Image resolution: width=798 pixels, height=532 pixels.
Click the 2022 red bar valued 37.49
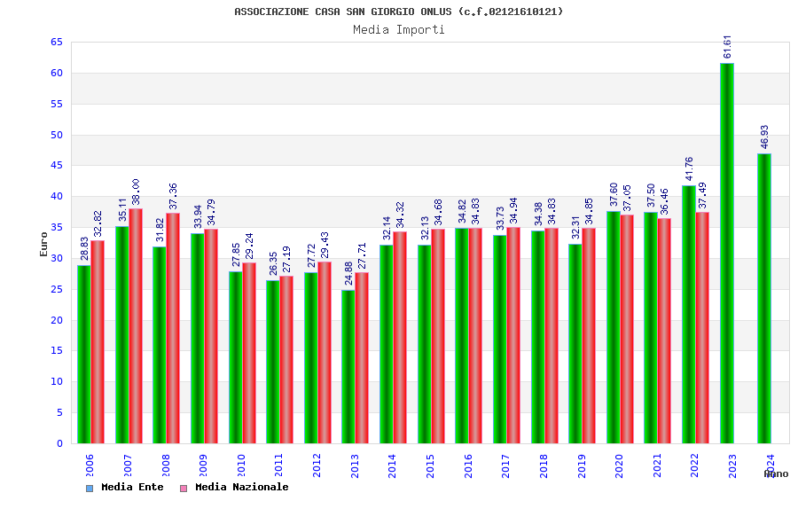[x=702, y=328]
